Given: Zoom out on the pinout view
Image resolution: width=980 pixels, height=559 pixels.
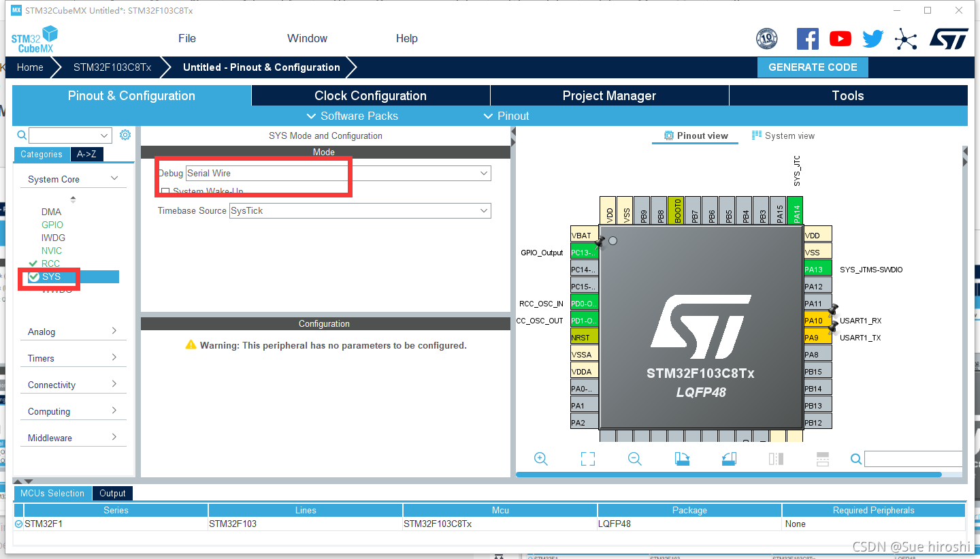Looking at the screenshot, I should [635, 459].
